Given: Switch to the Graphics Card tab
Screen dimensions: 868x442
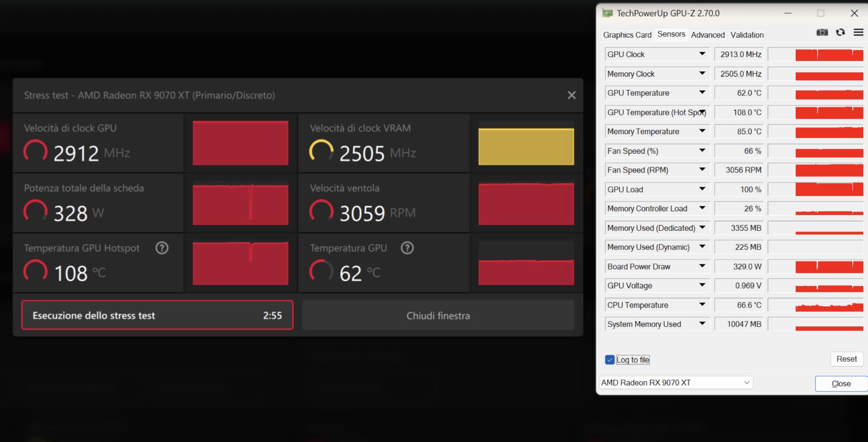Looking at the screenshot, I should click(627, 35).
